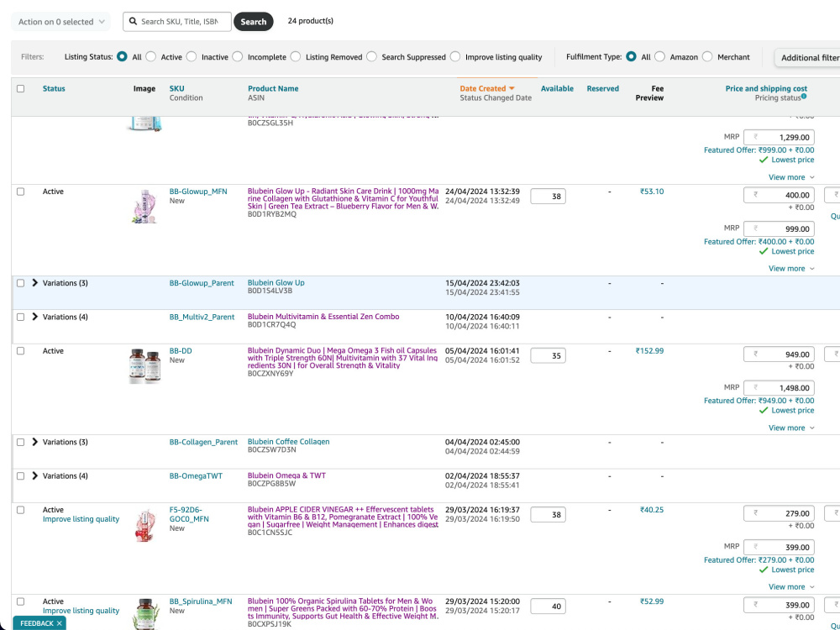Viewport: 840px width, 630px height.
Task: Close the FEEDBACK tab using its X
Action: (x=59, y=623)
